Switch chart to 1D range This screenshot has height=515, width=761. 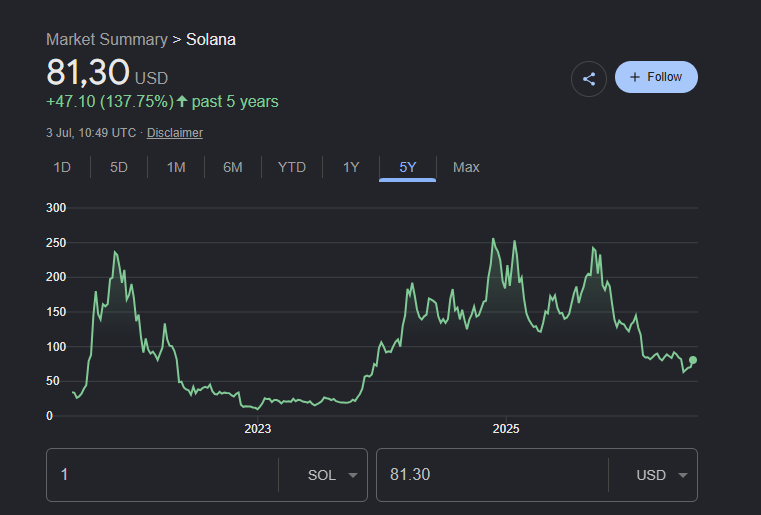pyautogui.click(x=62, y=167)
